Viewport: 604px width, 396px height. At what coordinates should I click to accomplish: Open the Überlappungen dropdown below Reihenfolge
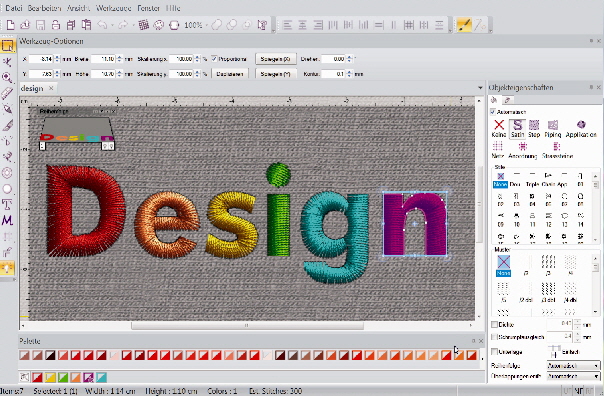click(573, 376)
